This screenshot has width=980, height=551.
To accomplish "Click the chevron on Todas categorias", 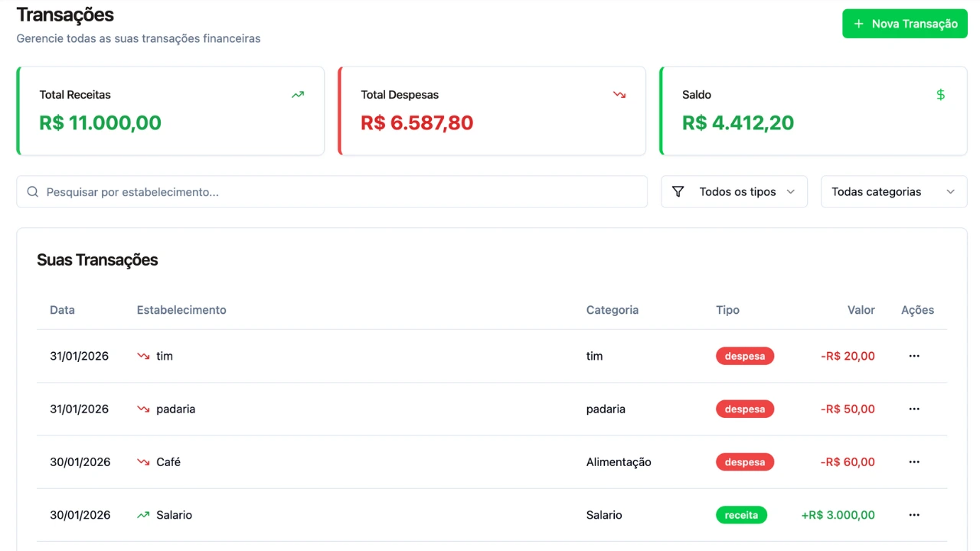I will click(x=950, y=192).
